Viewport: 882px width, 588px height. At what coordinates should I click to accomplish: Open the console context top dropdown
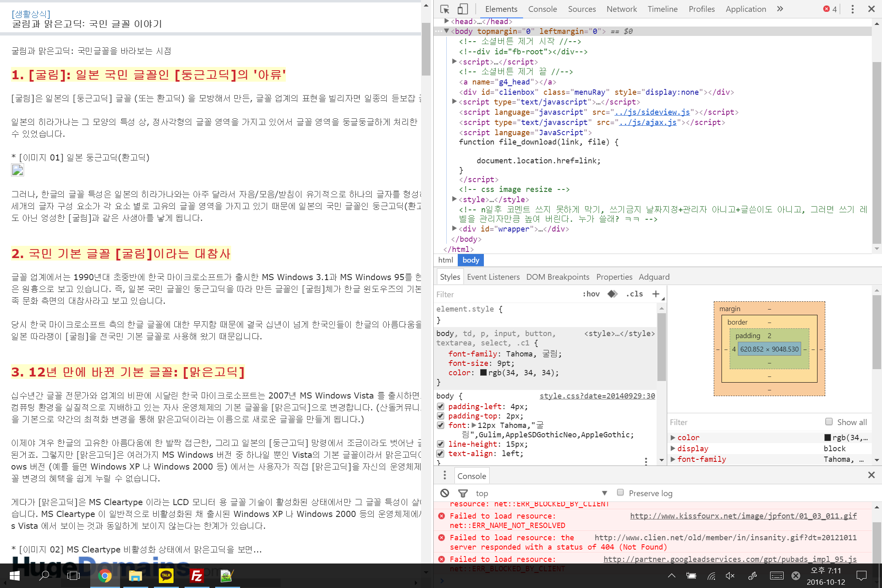[541, 493]
